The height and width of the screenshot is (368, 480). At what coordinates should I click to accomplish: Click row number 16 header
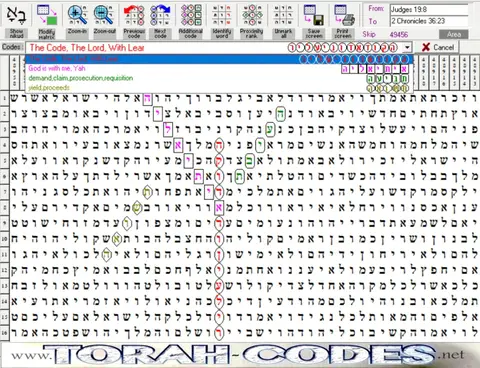(x=4, y=332)
